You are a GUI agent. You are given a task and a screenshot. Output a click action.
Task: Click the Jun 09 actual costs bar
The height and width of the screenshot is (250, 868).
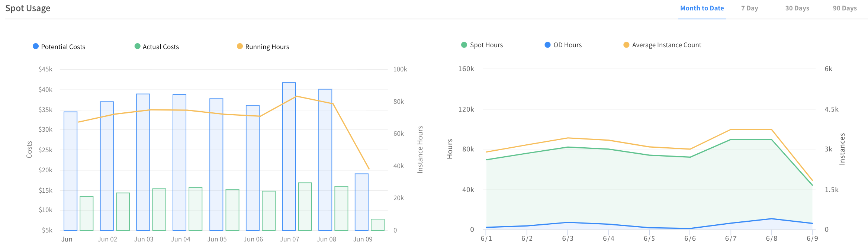[377, 225]
